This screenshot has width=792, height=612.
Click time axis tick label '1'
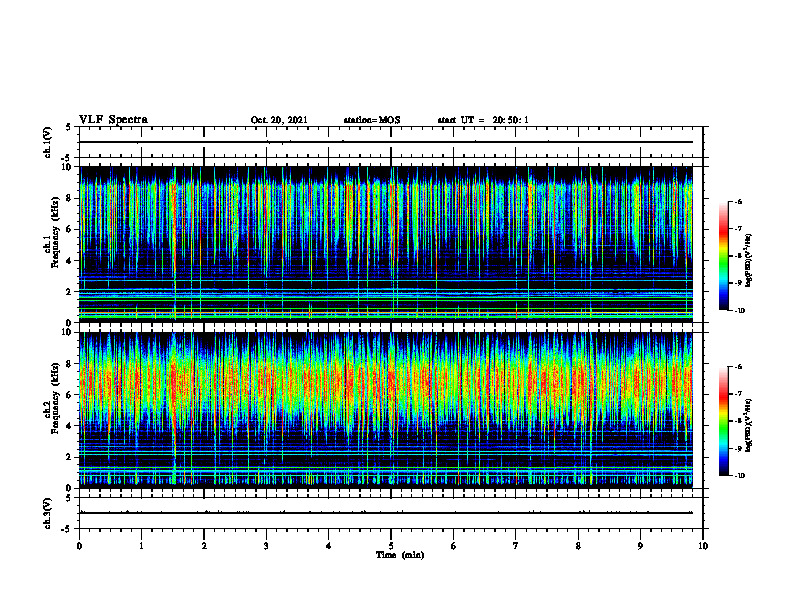[x=141, y=546]
